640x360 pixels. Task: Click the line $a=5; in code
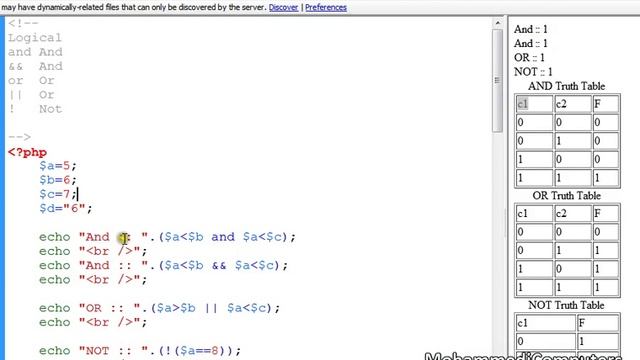pos(58,166)
